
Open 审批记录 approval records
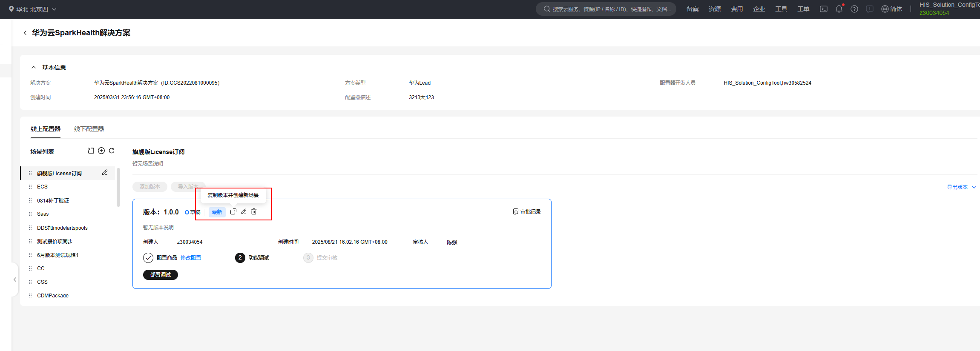pos(527,211)
